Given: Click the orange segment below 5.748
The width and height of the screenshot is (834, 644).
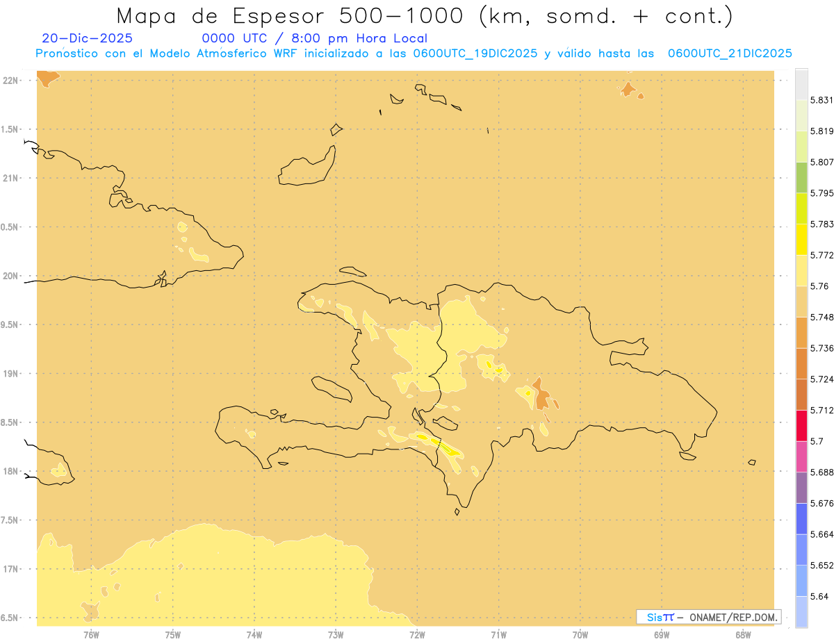Looking at the screenshot, I should point(801,332).
